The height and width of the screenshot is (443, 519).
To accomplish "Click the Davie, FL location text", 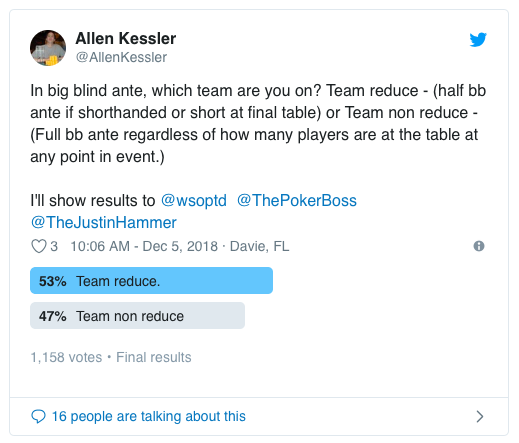I will [259, 246].
